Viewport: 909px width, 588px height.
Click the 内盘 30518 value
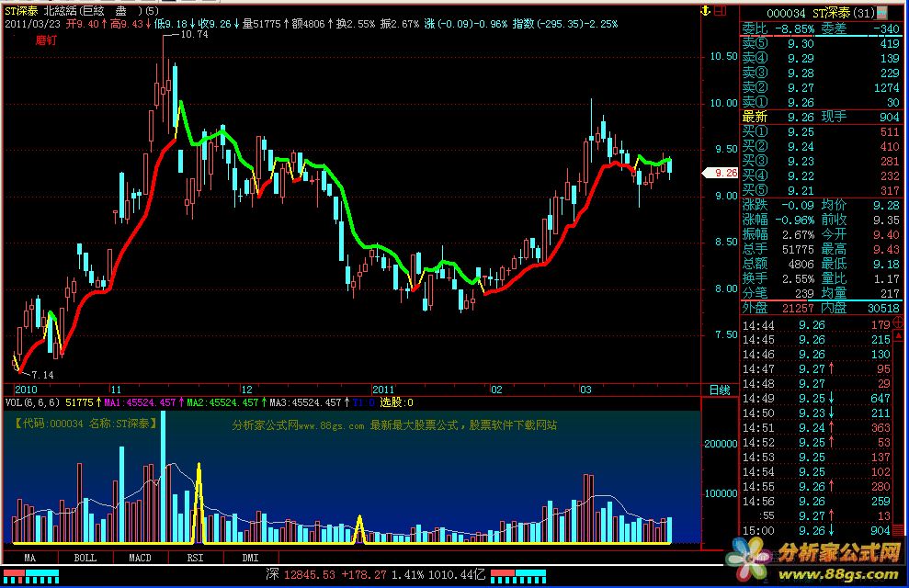[x=884, y=308]
